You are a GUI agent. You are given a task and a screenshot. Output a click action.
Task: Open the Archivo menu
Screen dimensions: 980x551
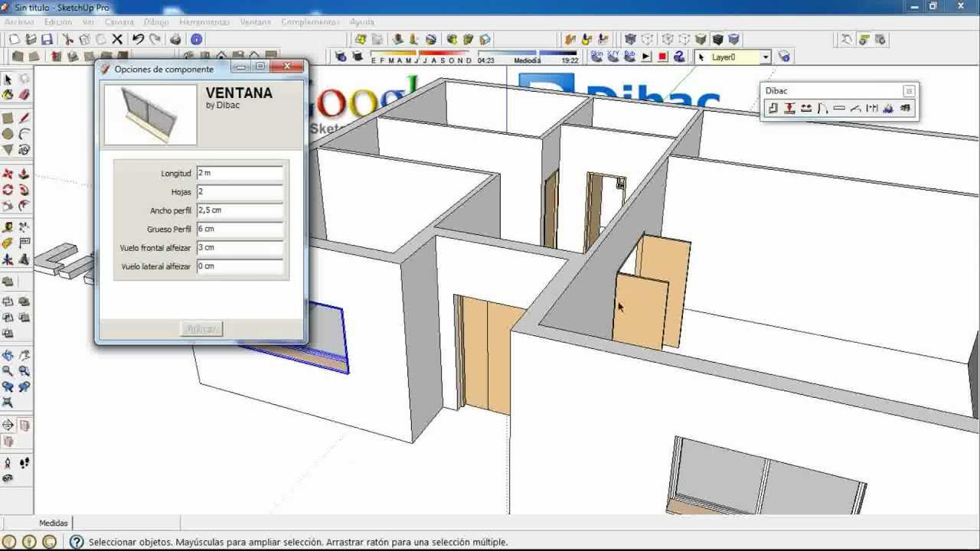pyautogui.click(x=19, y=22)
